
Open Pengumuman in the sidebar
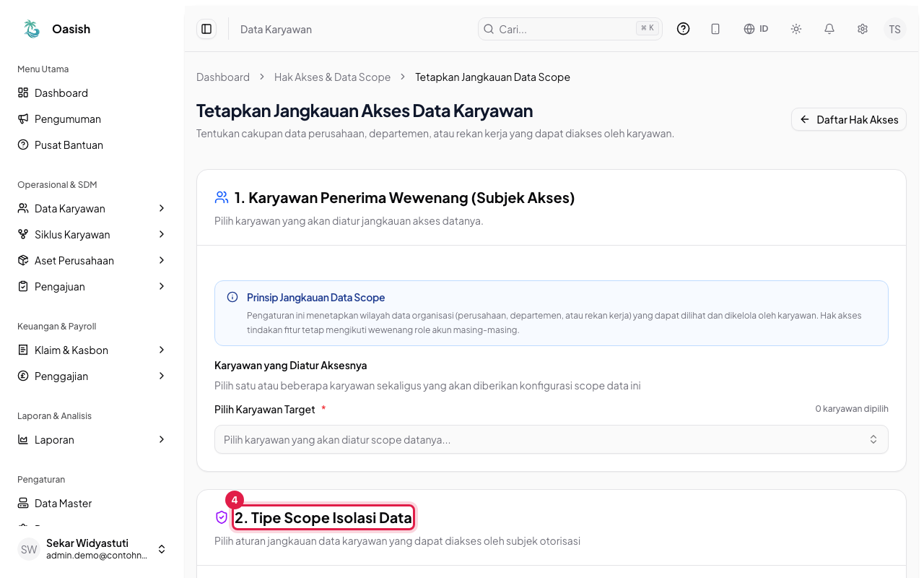pyautogui.click(x=92, y=118)
